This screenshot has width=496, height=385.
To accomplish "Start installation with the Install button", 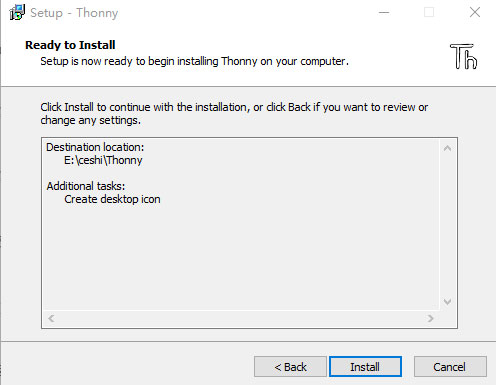I will (365, 367).
